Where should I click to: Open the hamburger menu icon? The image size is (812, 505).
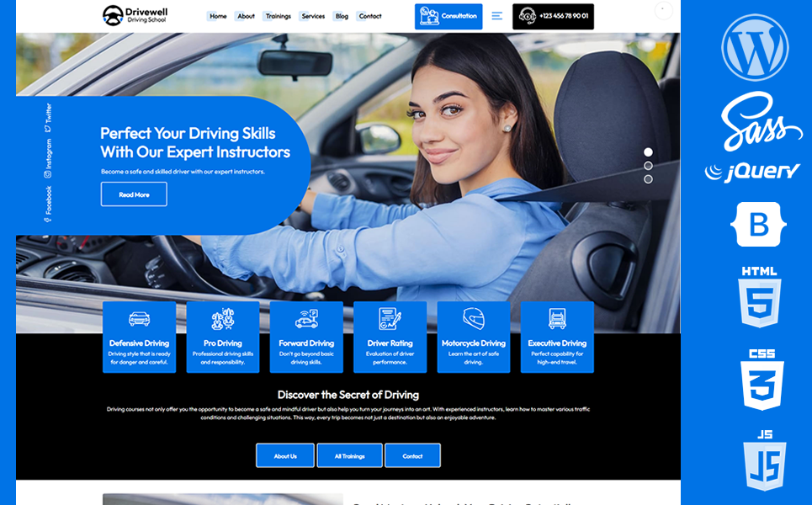click(497, 16)
